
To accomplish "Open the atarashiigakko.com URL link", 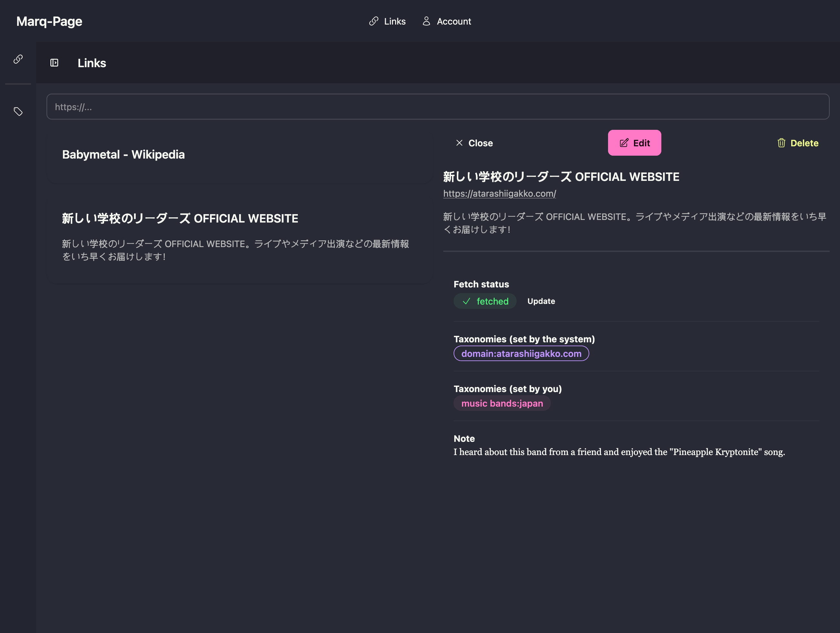I will tap(499, 193).
